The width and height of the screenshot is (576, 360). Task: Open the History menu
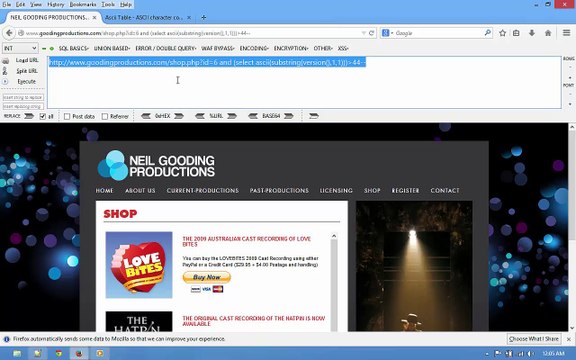55,4
